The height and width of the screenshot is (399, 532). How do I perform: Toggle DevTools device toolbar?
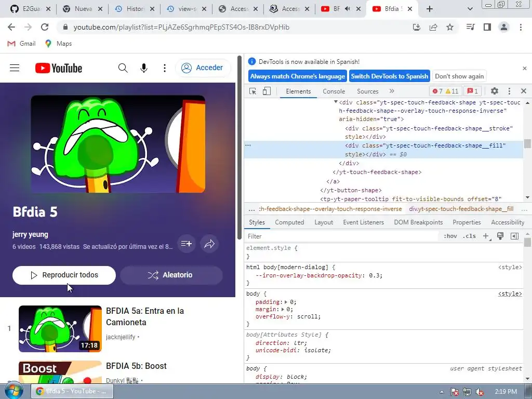tap(267, 91)
